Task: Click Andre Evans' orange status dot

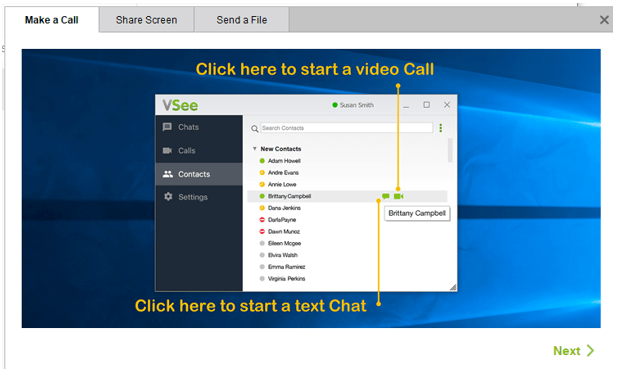Action: (x=262, y=173)
